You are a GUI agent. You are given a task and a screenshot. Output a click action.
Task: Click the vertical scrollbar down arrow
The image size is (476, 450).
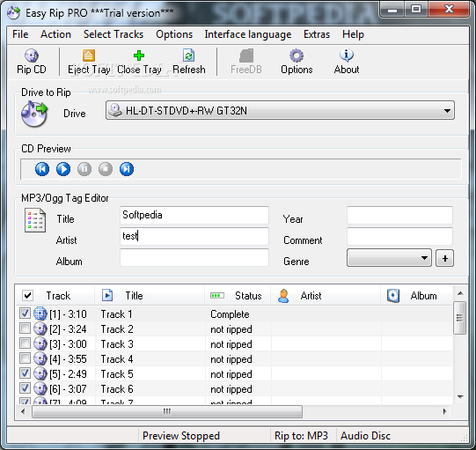(460, 397)
